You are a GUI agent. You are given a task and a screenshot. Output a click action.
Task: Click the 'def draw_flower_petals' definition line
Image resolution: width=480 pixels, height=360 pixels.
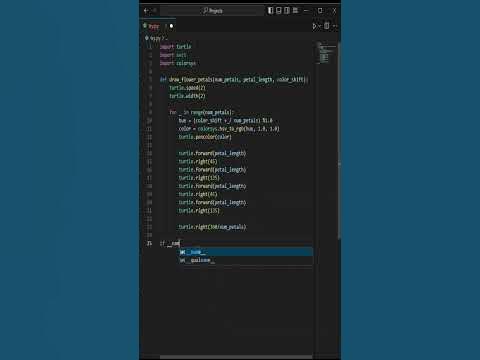(x=234, y=79)
